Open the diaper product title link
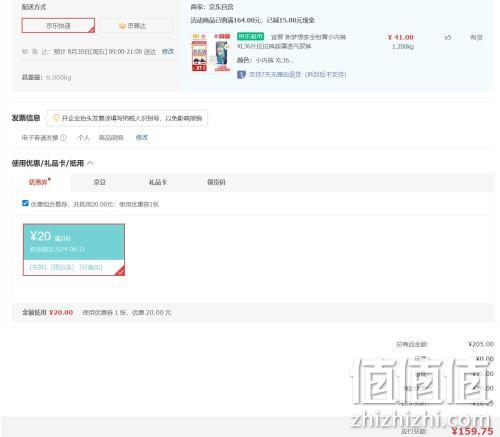Viewport: 500px width, 437px height. tap(292, 42)
